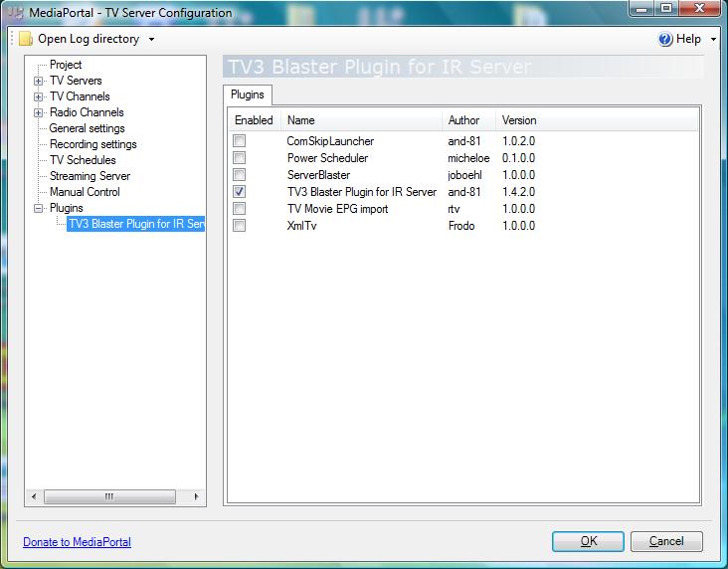This screenshot has height=569, width=728.
Task: Open the Donate to MediaPortal link
Action: (x=77, y=542)
